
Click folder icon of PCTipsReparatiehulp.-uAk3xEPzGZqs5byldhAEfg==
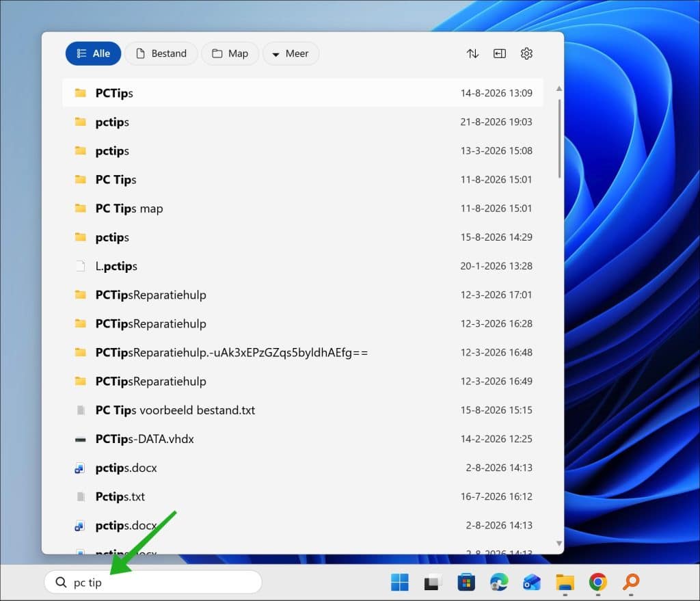81,352
